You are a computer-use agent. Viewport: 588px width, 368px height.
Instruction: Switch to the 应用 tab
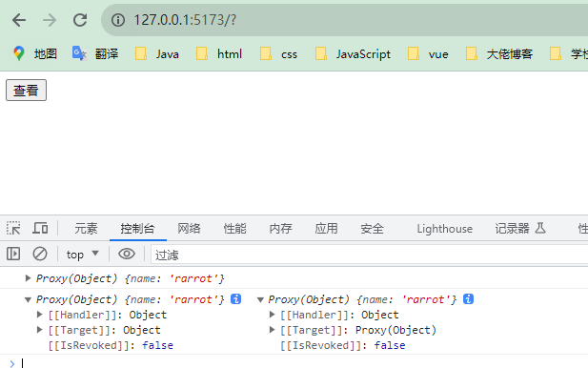pos(326,229)
